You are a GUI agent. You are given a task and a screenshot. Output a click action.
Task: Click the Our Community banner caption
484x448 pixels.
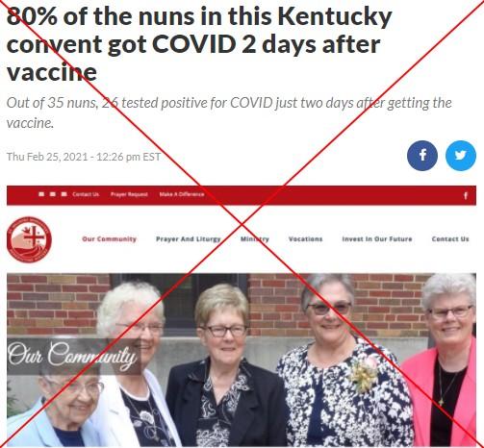[x=72, y=356]
